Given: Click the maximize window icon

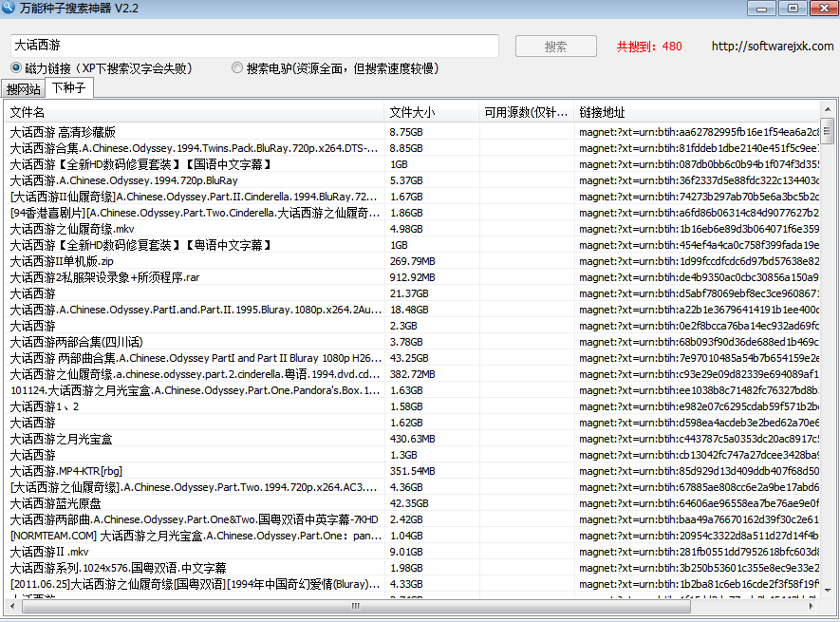Looking at the screenshot, I should coord(791,8).
